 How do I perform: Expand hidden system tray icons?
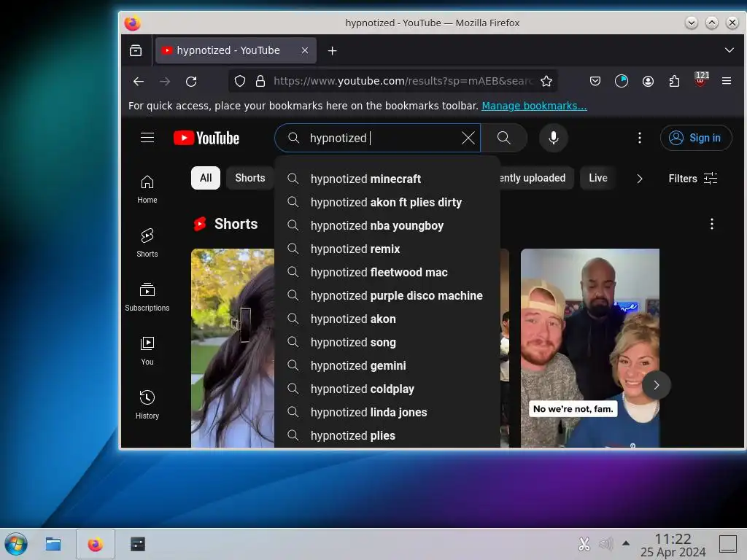pos(626,542)
